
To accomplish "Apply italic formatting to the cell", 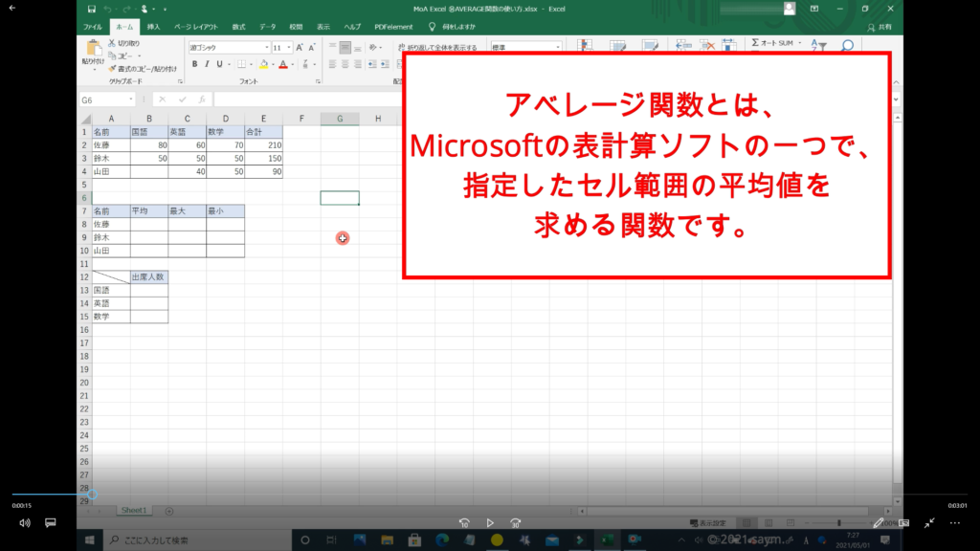I will 207,64.
